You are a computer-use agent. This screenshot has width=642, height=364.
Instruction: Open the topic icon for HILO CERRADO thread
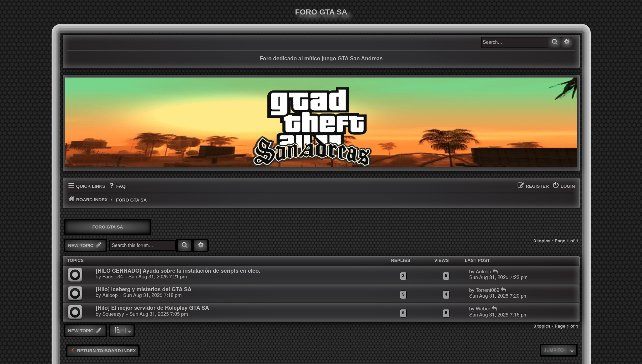75,275
